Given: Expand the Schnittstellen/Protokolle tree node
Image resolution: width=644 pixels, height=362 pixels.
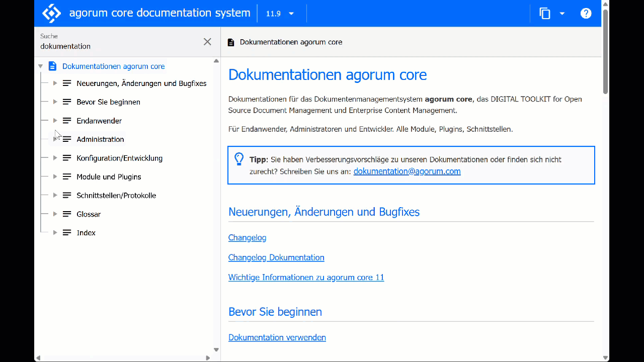Looking at the screenshot, I should (x=55, y=195).
